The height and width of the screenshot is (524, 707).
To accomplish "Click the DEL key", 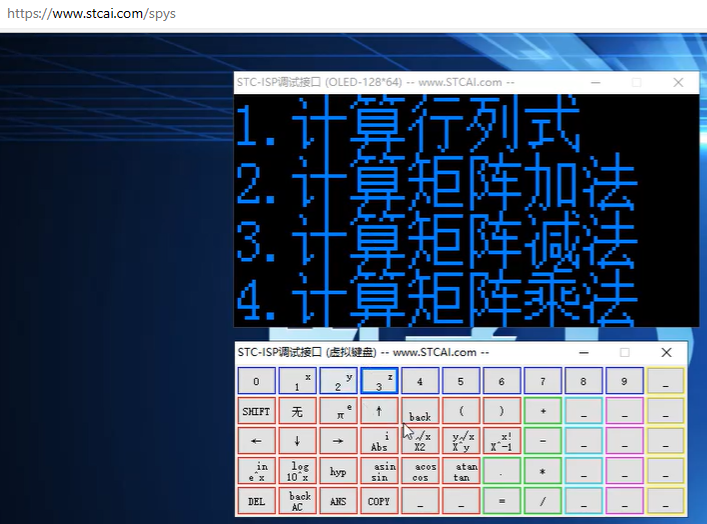I will 256,501.
